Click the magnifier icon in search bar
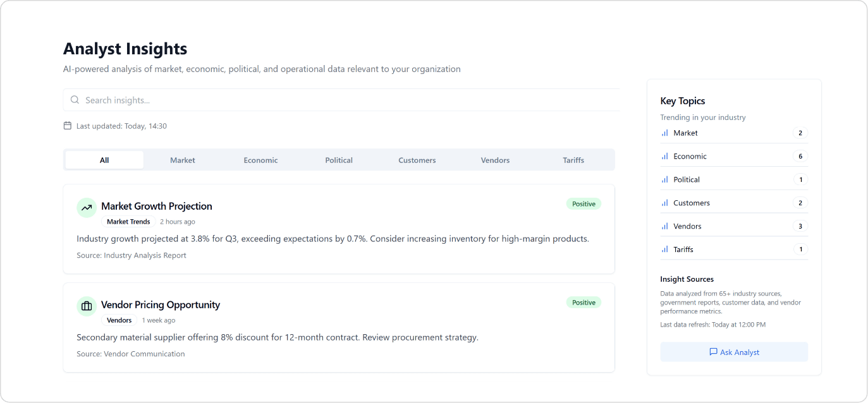Screen dimensions: 868x403 (x=75, y=100)
